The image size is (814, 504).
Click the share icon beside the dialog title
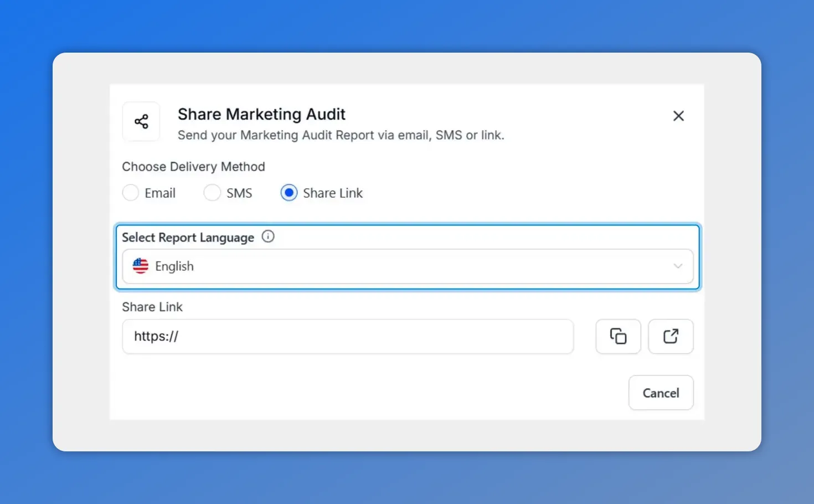pos(141,121)
